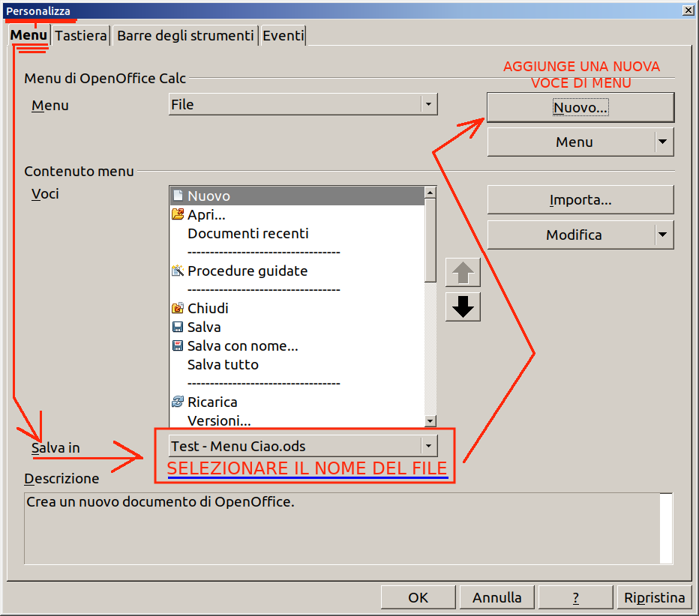Move entry down with black arrow
Screen dimensions: 699x616
coord(463,307)
